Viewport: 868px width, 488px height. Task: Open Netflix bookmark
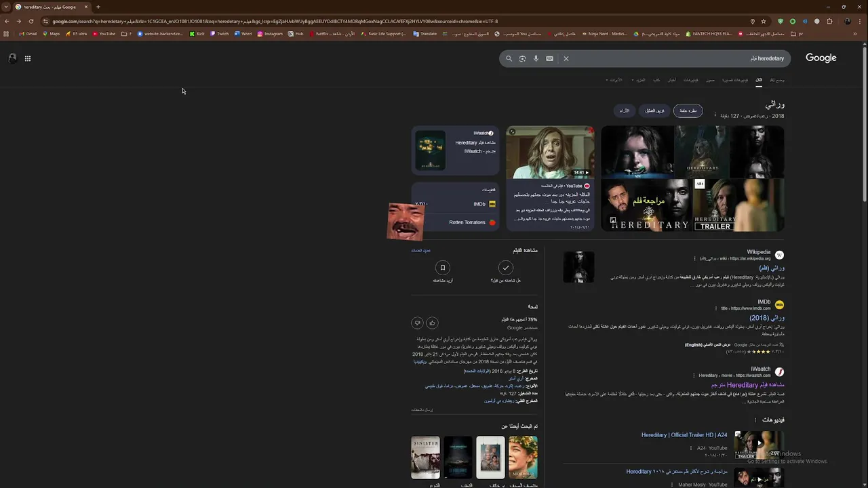pyautogui.click(x=331, y=34)
